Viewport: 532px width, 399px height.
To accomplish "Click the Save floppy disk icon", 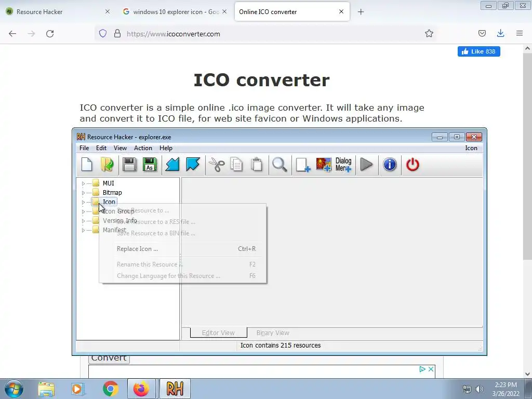I will (129, 165).
